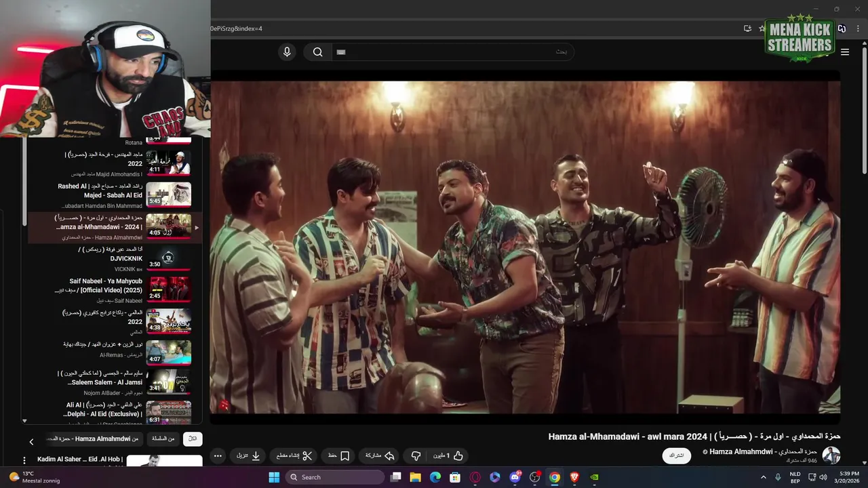
Task: Open the weather widget on taskbar
Action: click(x=35, y=477)
